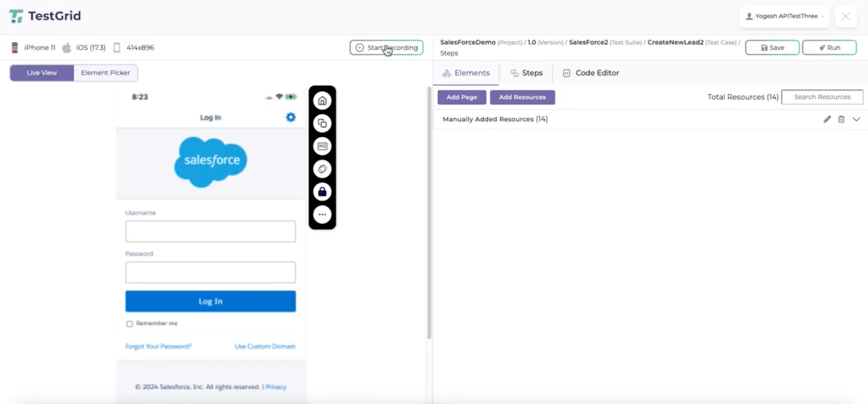Open the Code Editor tab
This screenshot has width=868, height=404.
(x=591, y=73)
